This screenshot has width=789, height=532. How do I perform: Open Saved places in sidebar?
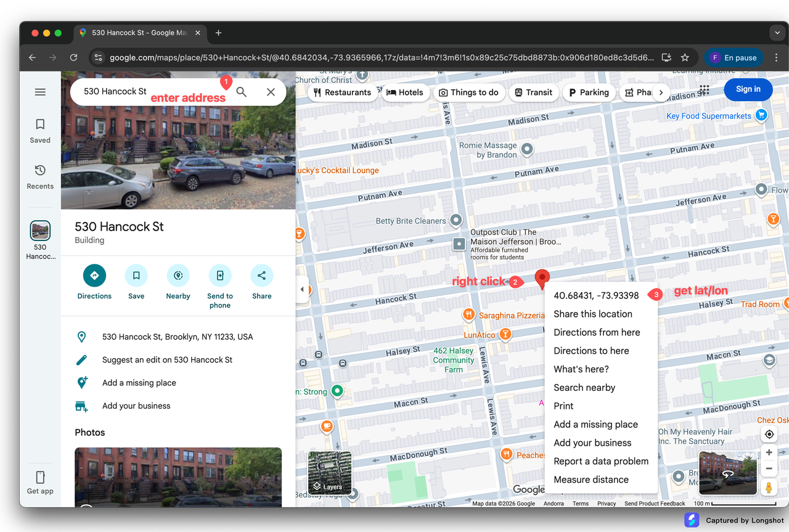(40, 131)
